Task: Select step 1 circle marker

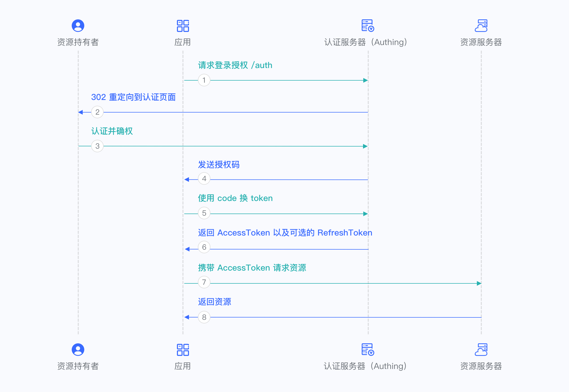Action: coord(204,80)
